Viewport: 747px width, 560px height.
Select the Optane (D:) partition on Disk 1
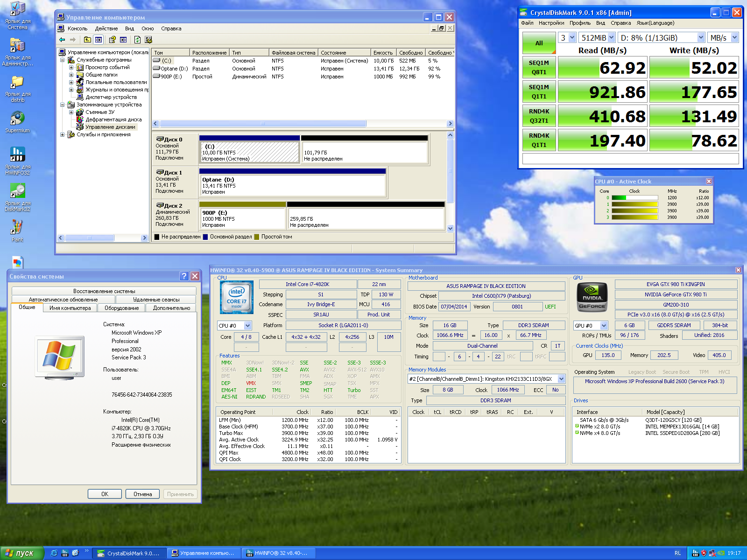click(x=293, y=186)
